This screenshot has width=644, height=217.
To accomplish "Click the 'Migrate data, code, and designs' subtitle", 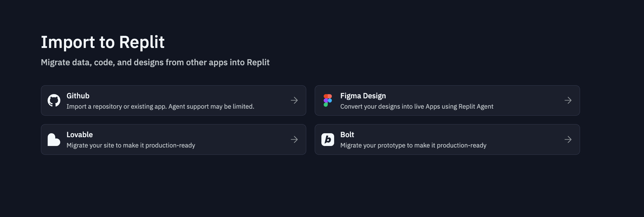I will pos(155,62).
